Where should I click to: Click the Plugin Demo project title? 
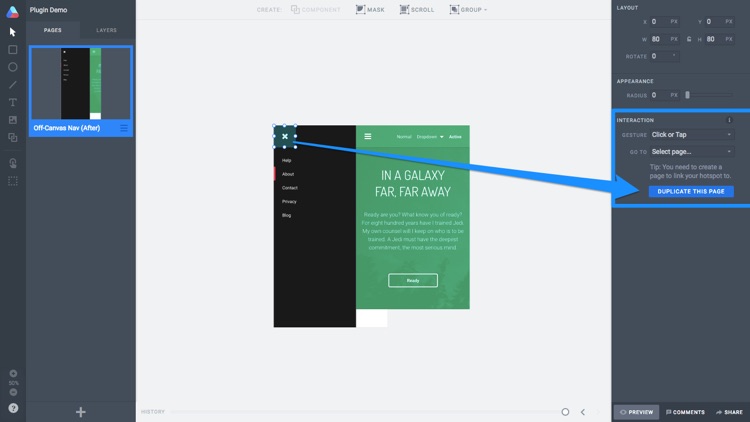(x=48, y=10)
